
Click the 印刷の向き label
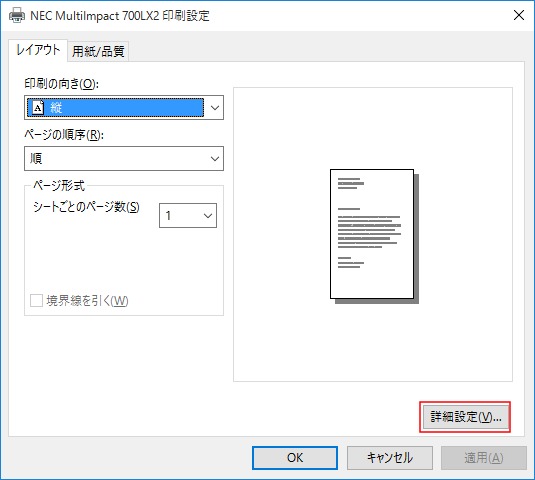tap(61, 84)
